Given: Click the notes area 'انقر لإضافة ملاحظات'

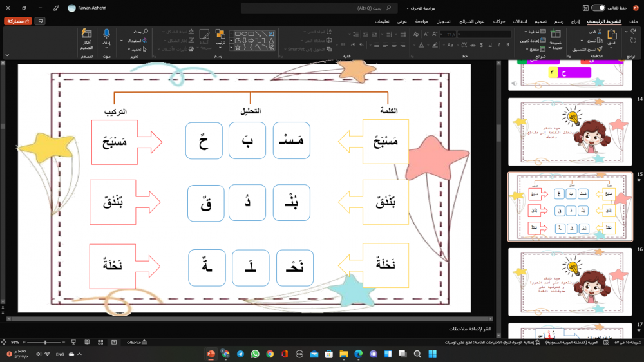Looking at the screenshot, I should click(469, 329).
